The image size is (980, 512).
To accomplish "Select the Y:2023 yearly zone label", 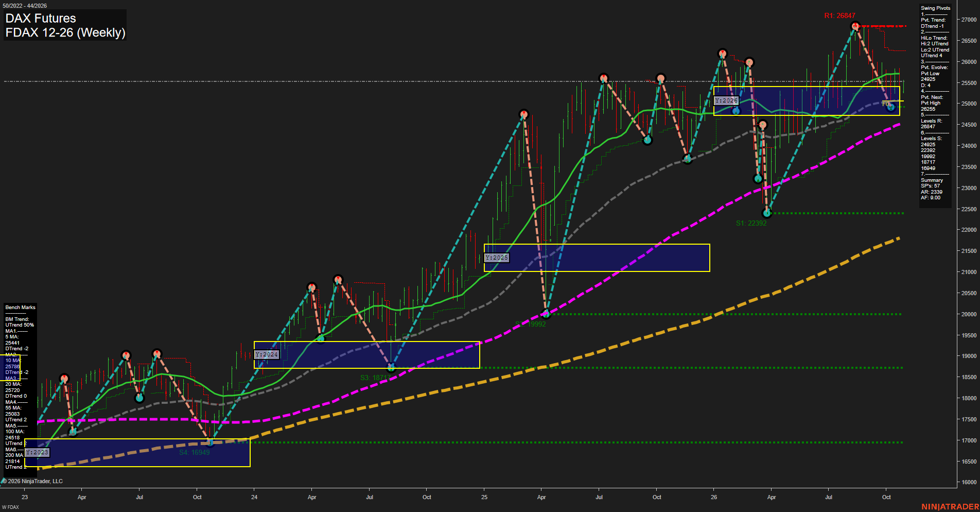I will (x=37, y=452).
